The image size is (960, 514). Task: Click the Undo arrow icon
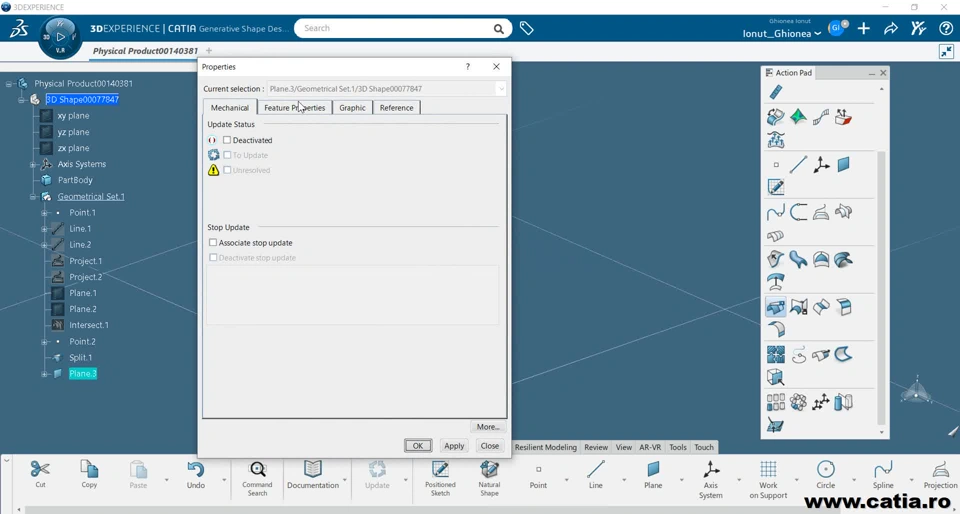pyautogui.click(x=195, y=469)
